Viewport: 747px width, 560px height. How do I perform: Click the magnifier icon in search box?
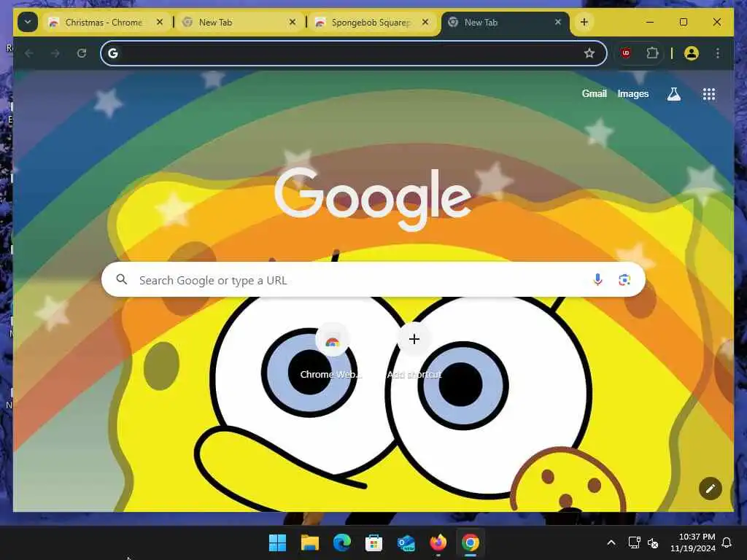pos(122,279)
